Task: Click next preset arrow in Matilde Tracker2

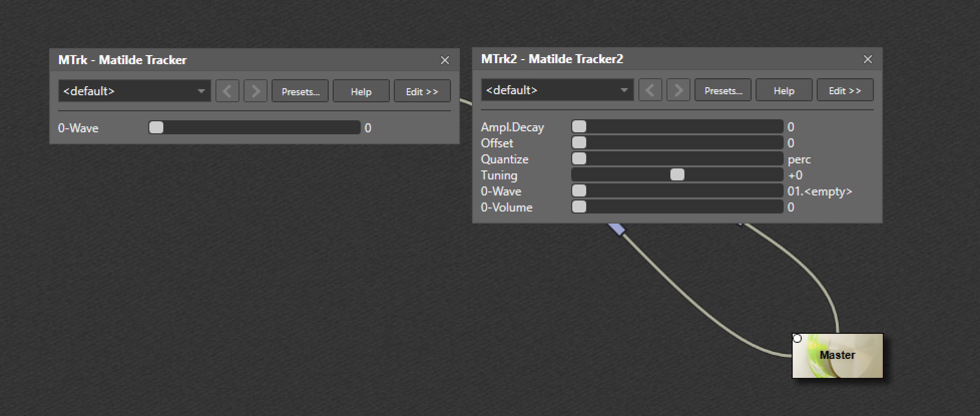Action: [678, 90]
